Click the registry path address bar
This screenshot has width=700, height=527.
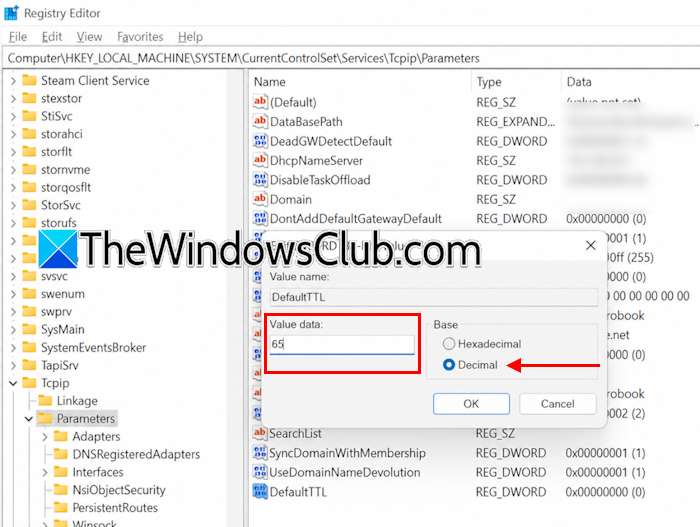click(353, 59)
